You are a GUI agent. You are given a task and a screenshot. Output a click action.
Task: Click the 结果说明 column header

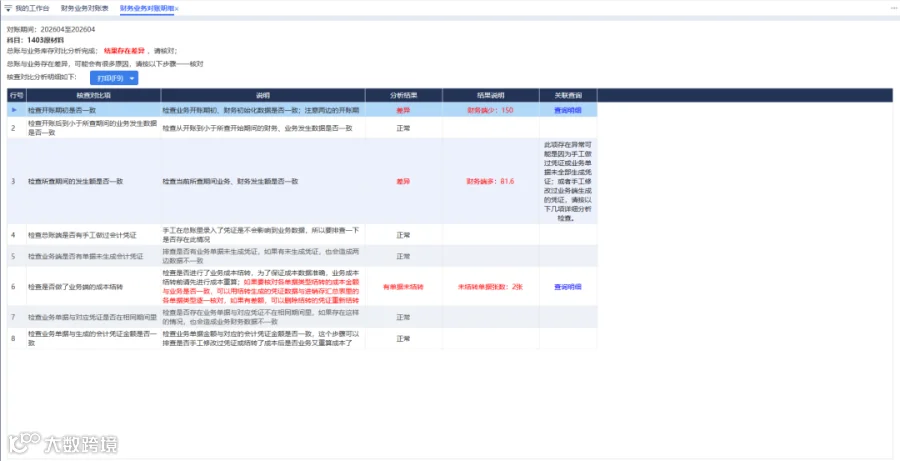coord(491,95)
